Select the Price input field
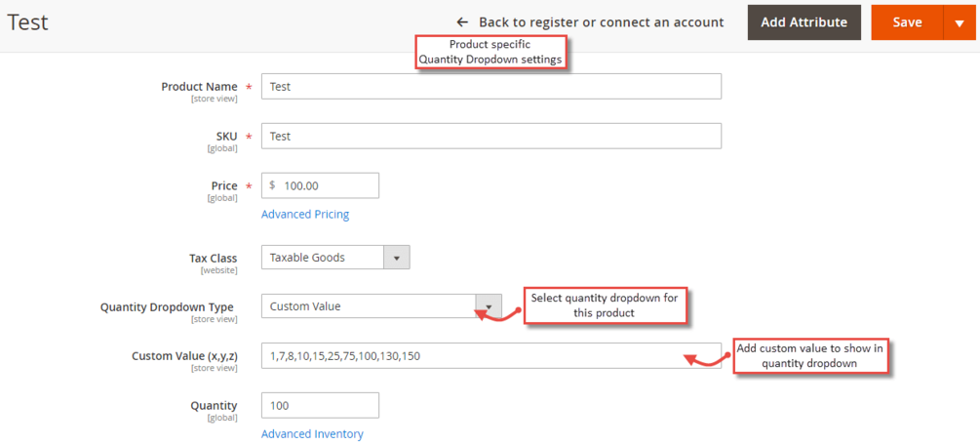980x445 pixels. click(x=326, y=185)
